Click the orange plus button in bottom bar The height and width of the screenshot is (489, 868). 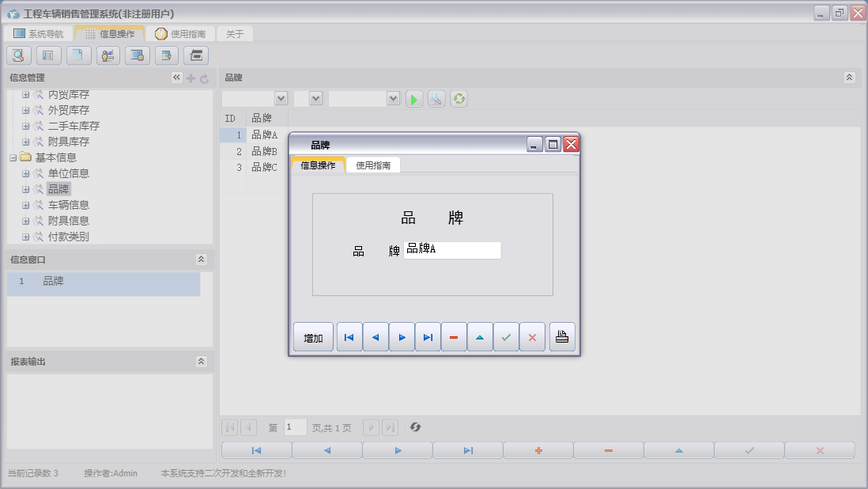(x=538, y=450)
